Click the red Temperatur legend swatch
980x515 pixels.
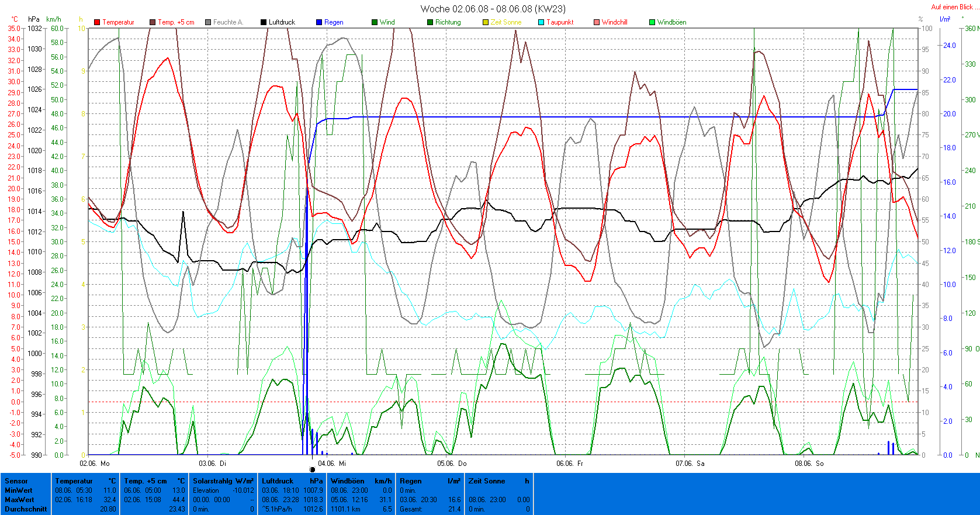coord(97,22)
